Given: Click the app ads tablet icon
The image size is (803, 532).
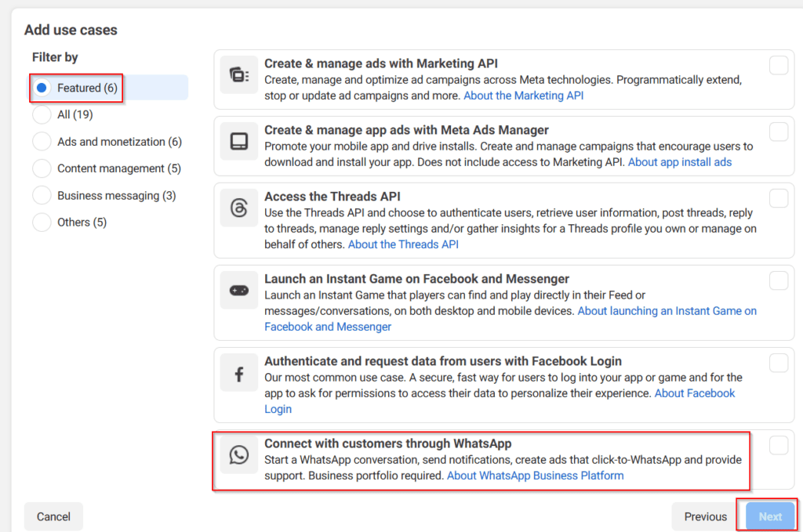Looking at the screenshot, I should coord(238,142).
